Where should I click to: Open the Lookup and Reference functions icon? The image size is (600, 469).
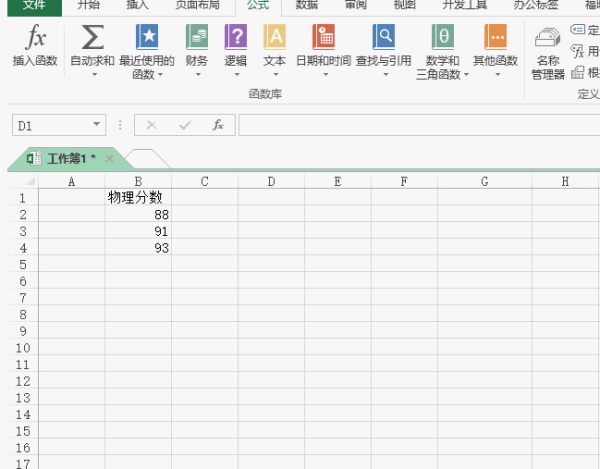[383, 37]
